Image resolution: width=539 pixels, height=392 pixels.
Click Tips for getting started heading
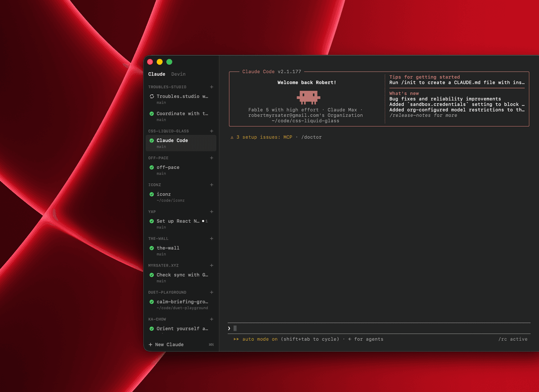(x=424, y=77)
